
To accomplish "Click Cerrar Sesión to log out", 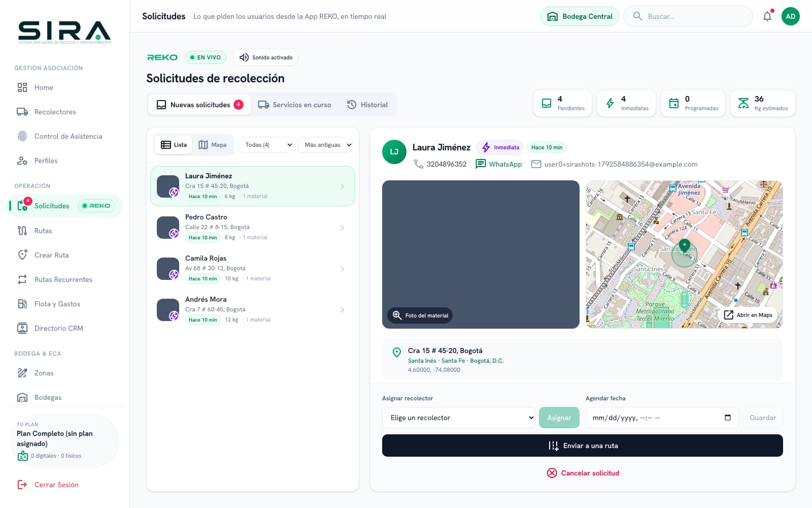I will pos(48,485).
